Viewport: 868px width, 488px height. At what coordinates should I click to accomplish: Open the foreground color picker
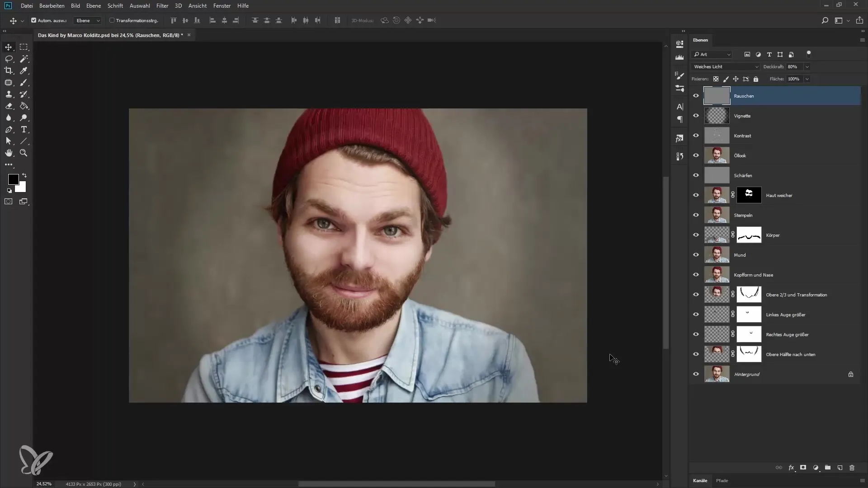[x=13, y=179]
